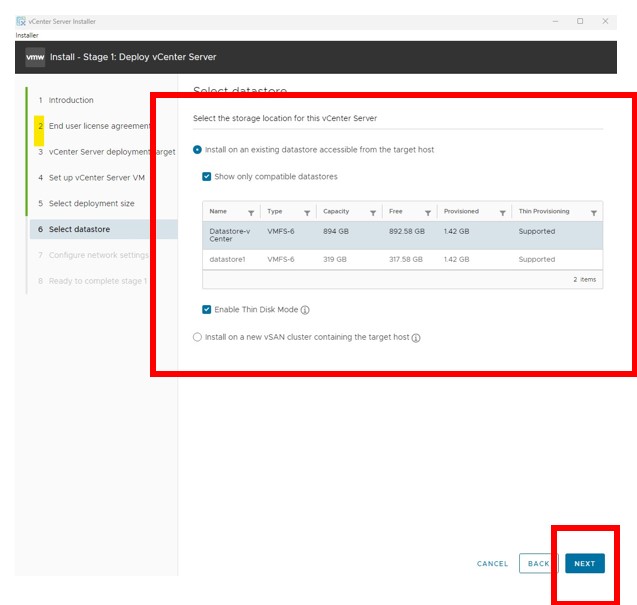Click the Free column header
The image size is (637, 605).
[395, 211]
